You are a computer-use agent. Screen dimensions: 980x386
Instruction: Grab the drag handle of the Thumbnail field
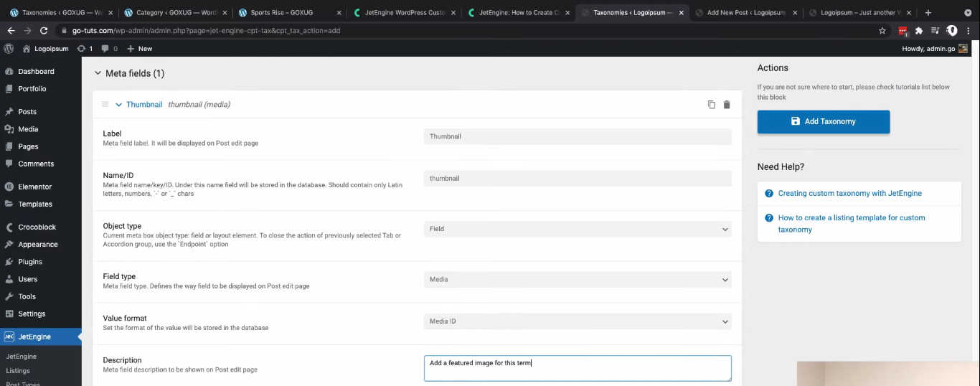105,105
